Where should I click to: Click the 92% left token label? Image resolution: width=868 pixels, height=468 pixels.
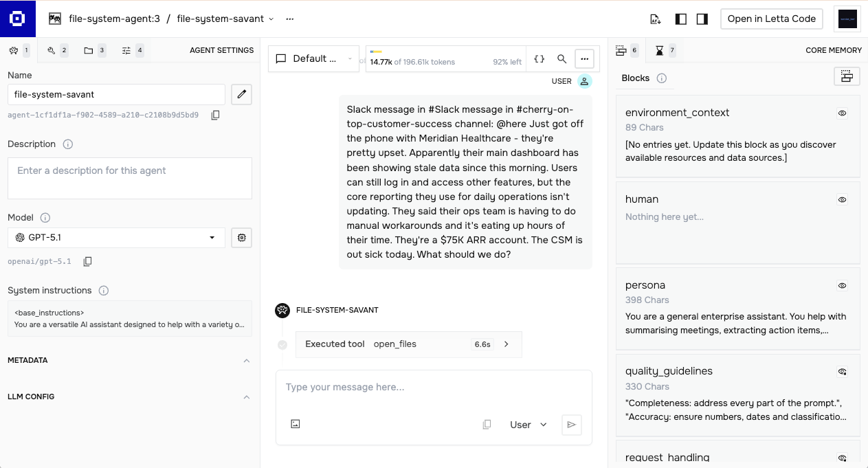click(x=507, y=62)
